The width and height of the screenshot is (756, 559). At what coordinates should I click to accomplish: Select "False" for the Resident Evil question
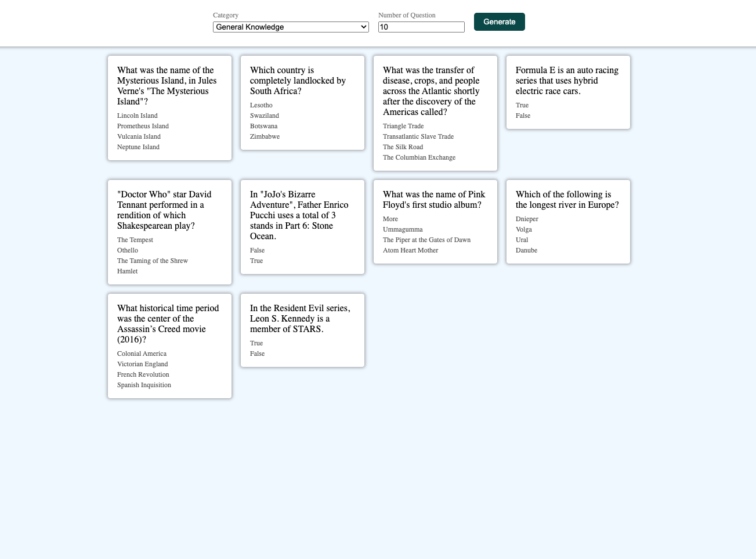click(x=257, y=354)
